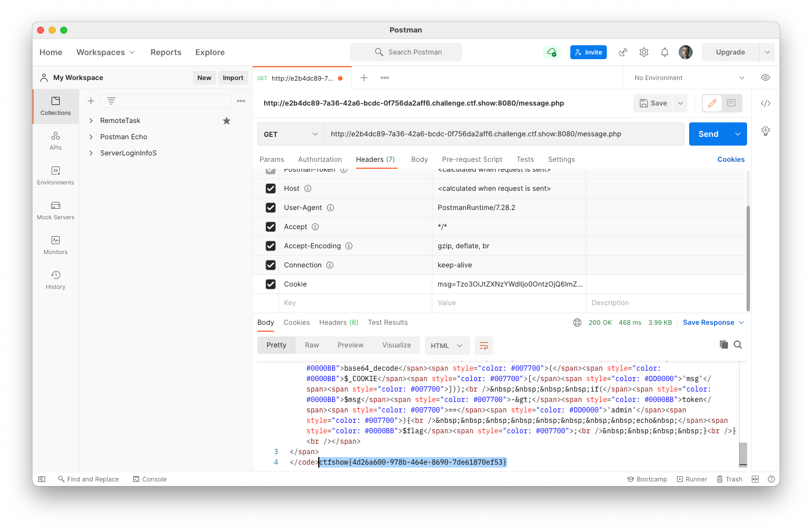Switch to the Pre-request Script tab
This screenshot has width=812, height=529.
pyautogui.click(x=472, y=159)
